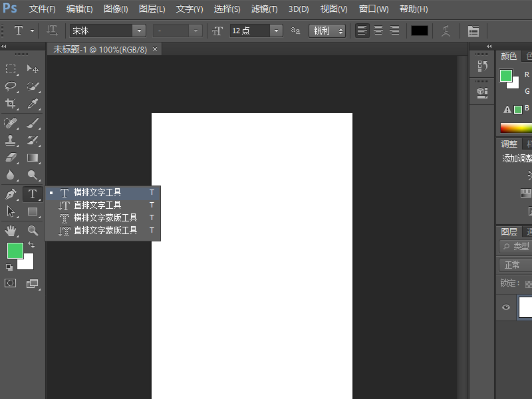Select the Rectangular Marquee tool
Viewport: 532px width, 399px height.
click(11, 69)
